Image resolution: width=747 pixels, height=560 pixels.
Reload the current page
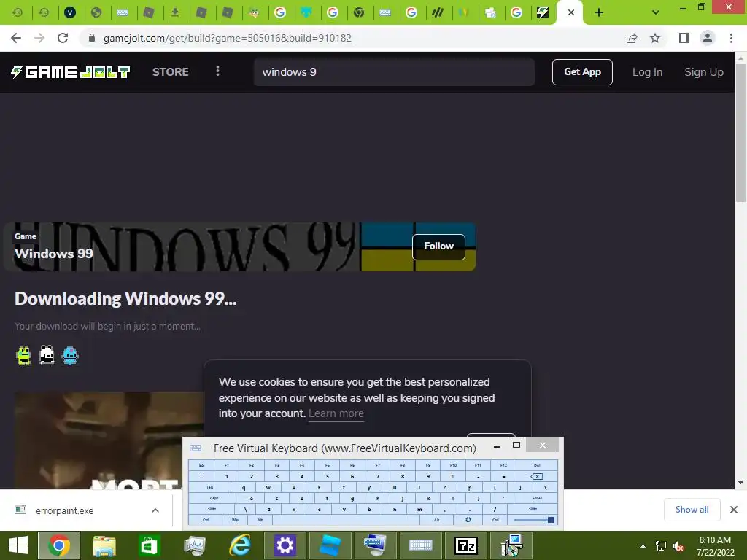point(63,38)
